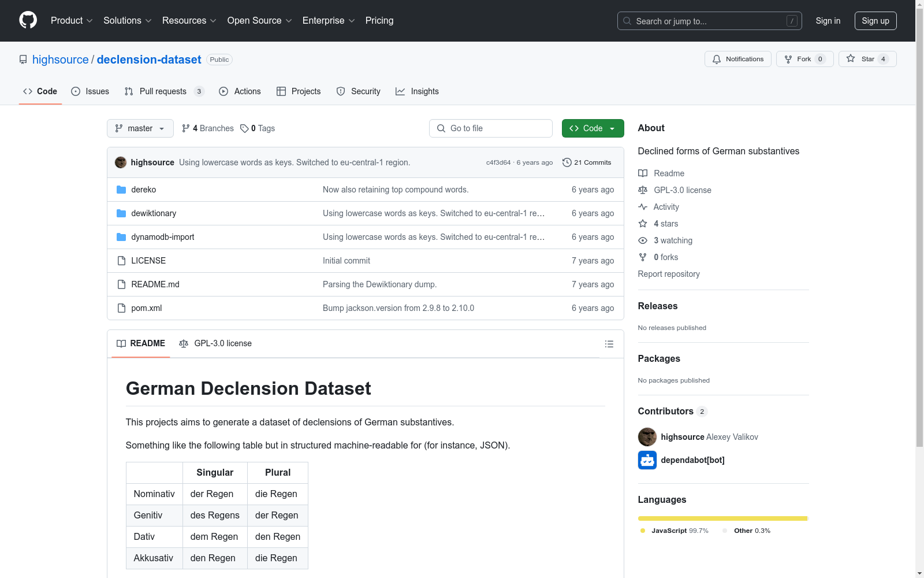Click the Go to file input

[x=491, y=128]
